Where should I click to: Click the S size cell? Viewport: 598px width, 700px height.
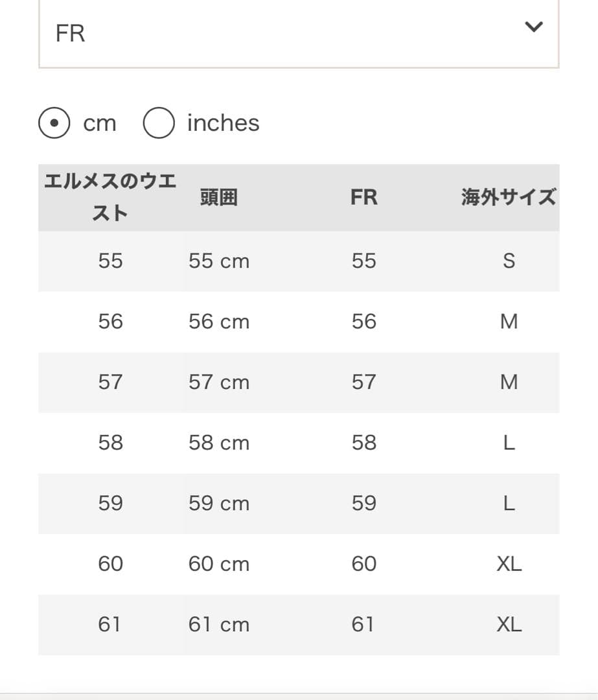(x=509, y=261)
